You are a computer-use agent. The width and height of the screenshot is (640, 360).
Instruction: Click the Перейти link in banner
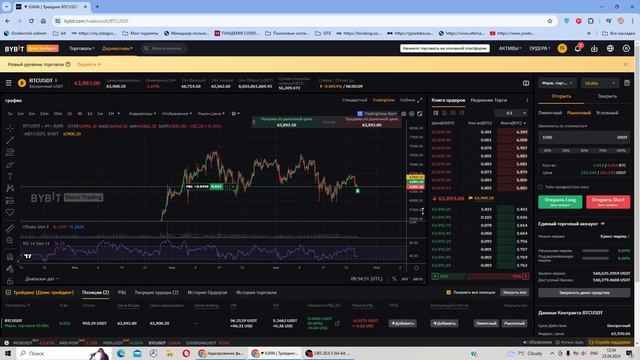[89, 64]
